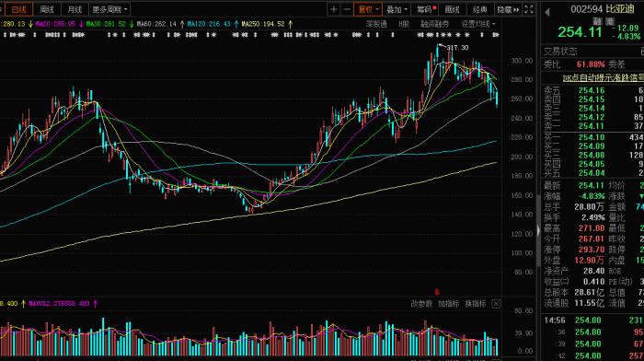Click the red marker above the indicator bar

pos(437,292)
